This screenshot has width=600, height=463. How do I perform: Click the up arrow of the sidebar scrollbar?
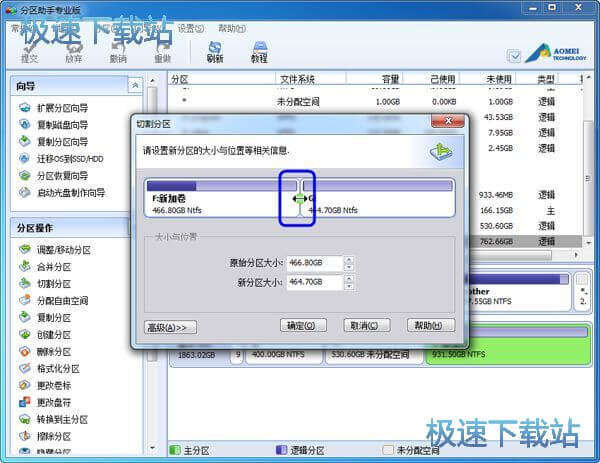152,80
